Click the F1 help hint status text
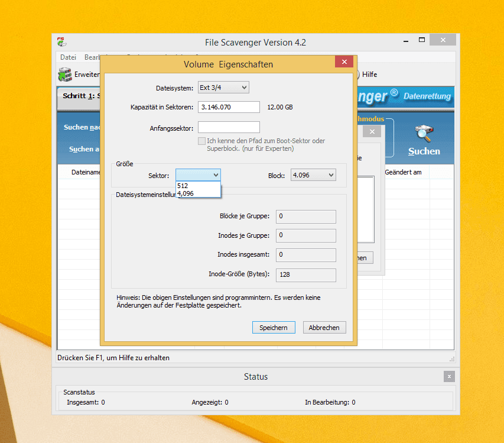504x443 pixels. 113,358
